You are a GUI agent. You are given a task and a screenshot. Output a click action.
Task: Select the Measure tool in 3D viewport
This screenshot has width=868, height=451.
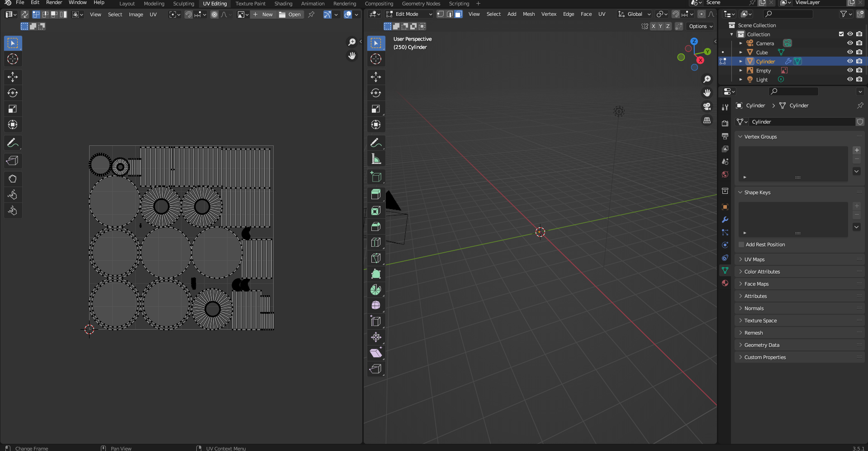tap(375, 159)
